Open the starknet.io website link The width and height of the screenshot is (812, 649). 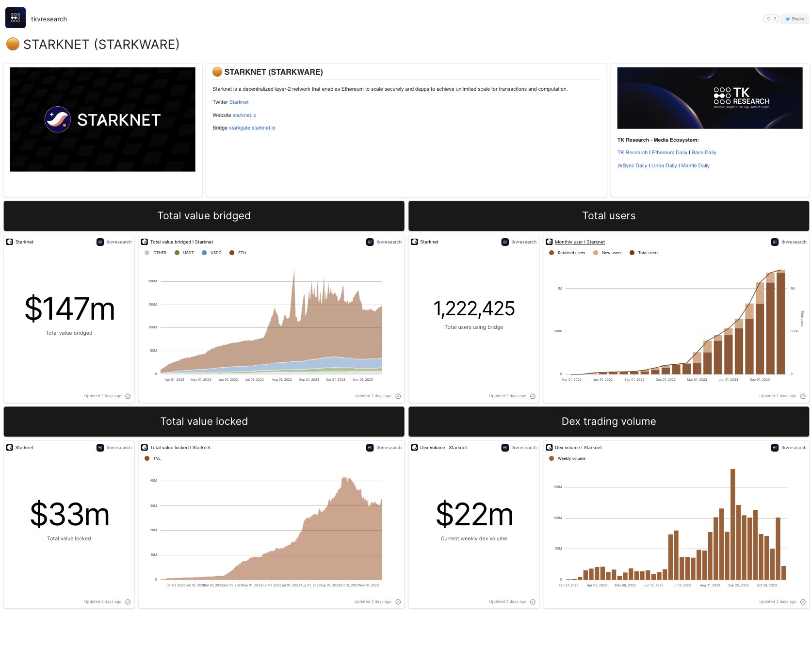click(x=244, y=115)
